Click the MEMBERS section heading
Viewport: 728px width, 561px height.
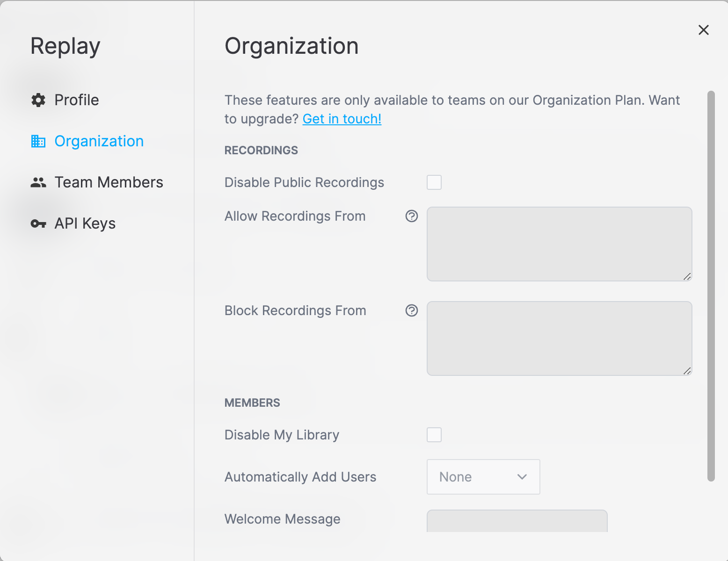(252, 403)
